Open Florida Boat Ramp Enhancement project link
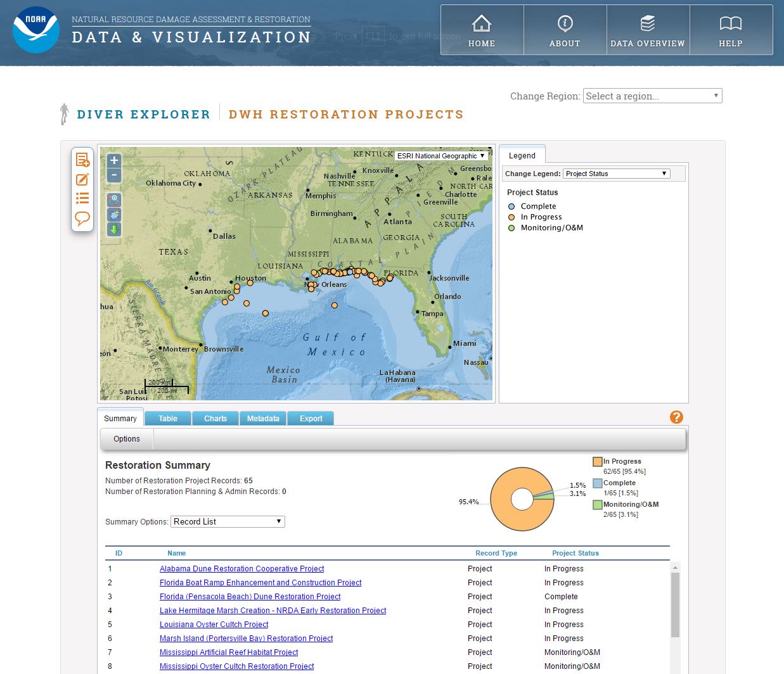 click(x=260, y=583)
